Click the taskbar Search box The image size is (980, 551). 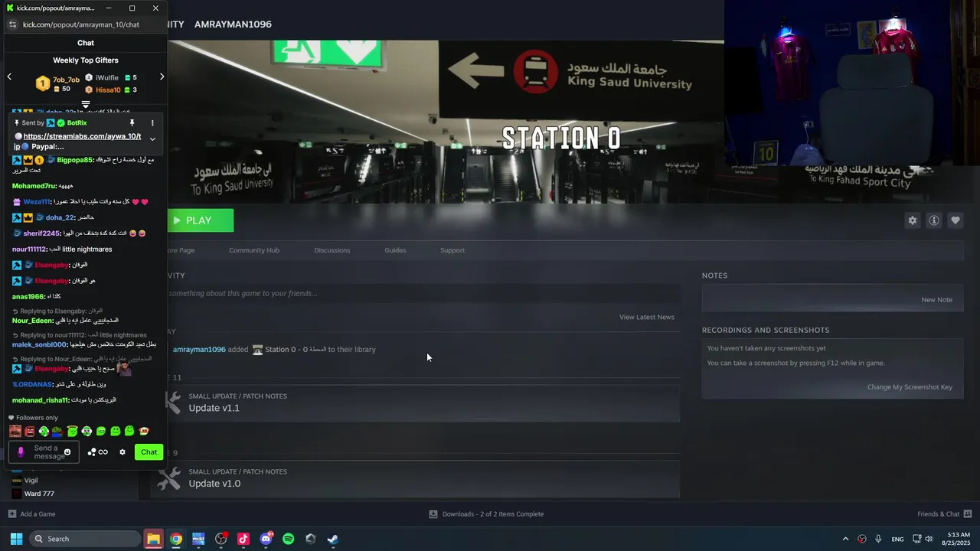(x=84, y=539)
